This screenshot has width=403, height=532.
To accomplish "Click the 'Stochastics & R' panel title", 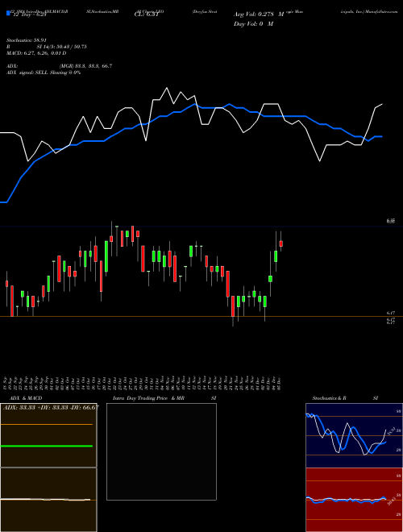I will coord(330,398).
